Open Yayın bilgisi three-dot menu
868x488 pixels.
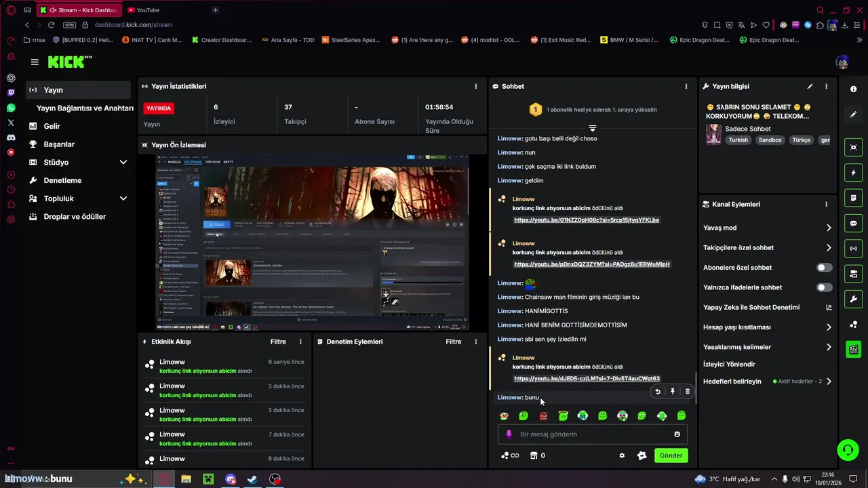[826, 87]
